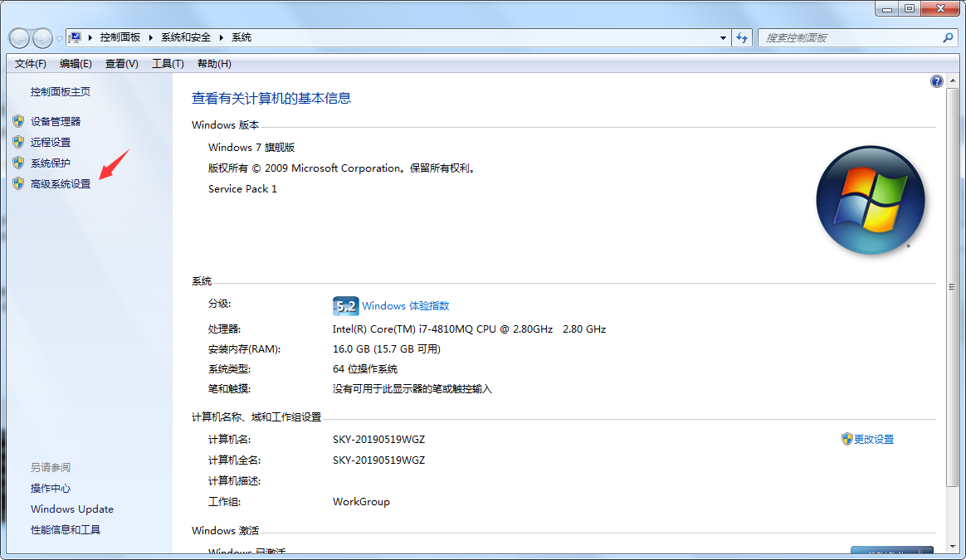966x560 pixels.
Task: Select 系统 breadcrumb in address bar
Action: tap(241, 37)
